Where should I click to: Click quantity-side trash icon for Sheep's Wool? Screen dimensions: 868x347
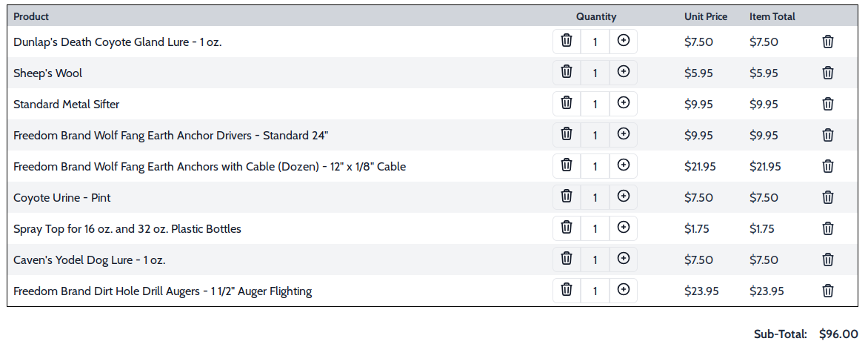point(567,71)
